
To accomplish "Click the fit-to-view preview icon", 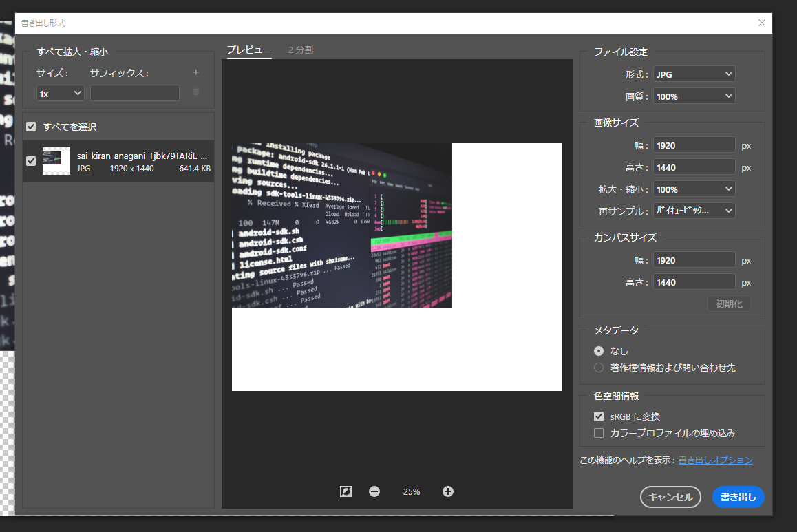I will [346, 491].
